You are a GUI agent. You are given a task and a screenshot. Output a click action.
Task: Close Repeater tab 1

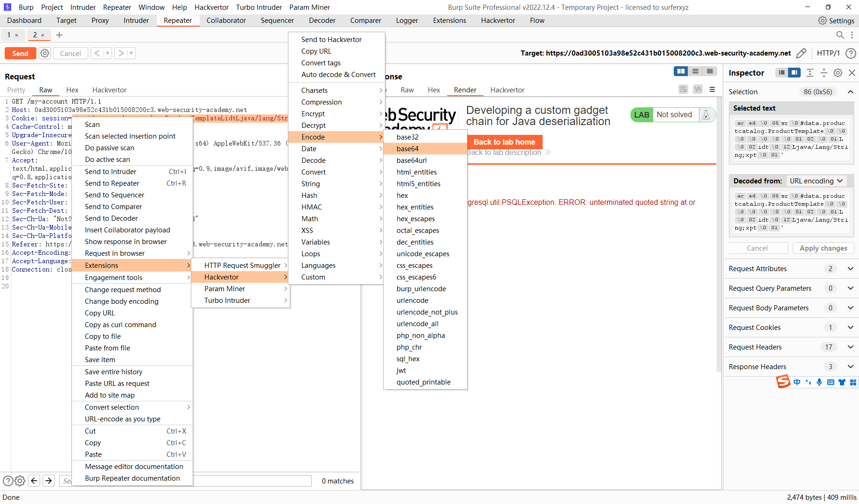pyautogui.click(x=17, y=35)
